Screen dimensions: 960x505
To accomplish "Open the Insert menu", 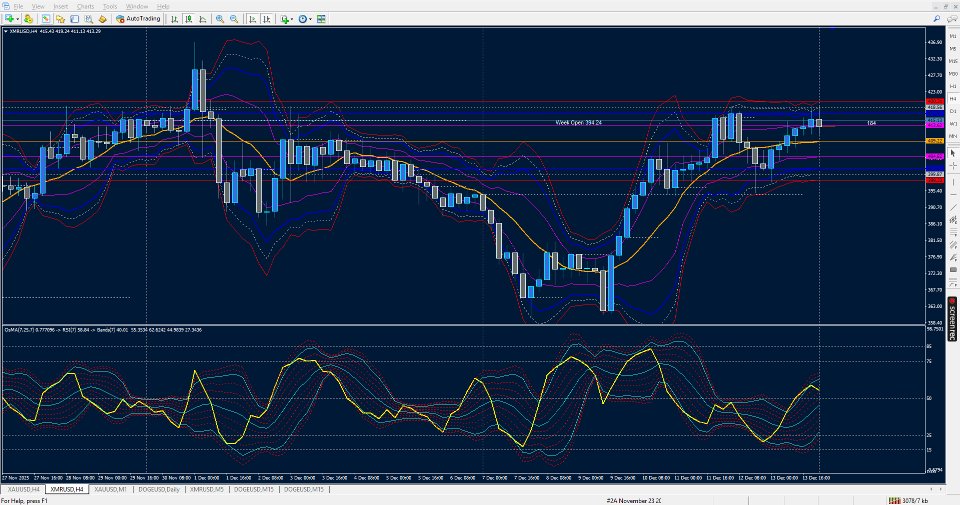I will [x=61, y=6].
